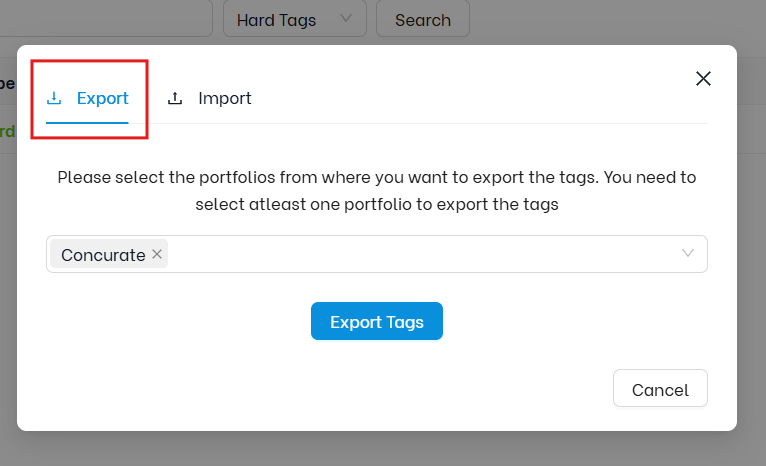Viewport: 766px width, 466px height.
Task: Click the green text at left edge
Action: pyautogui.click(x=7, y=131)
